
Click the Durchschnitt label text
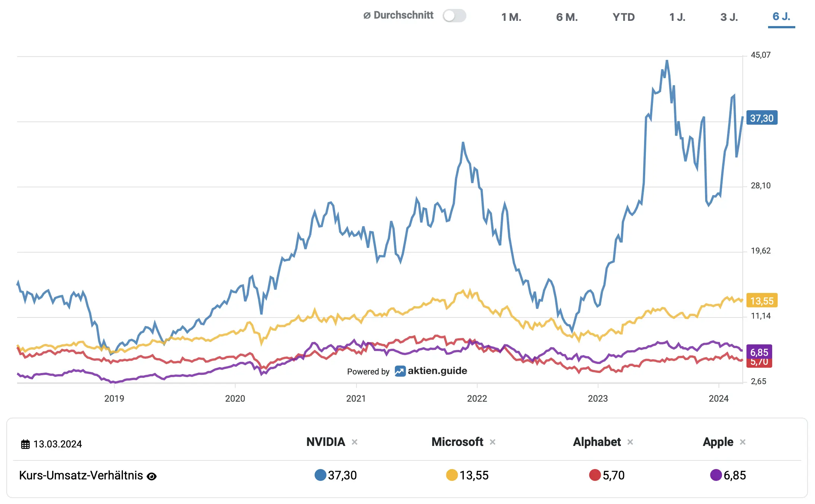(403, 15)
